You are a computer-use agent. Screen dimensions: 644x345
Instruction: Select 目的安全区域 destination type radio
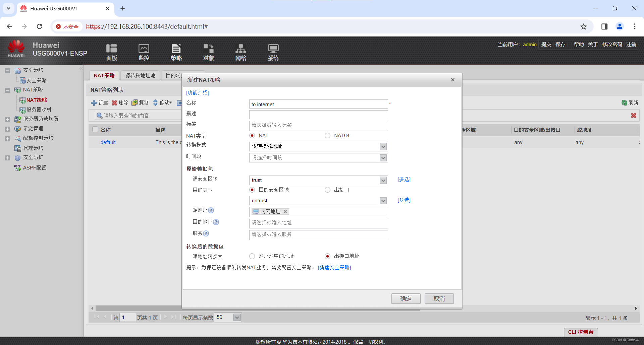(252, 190)
